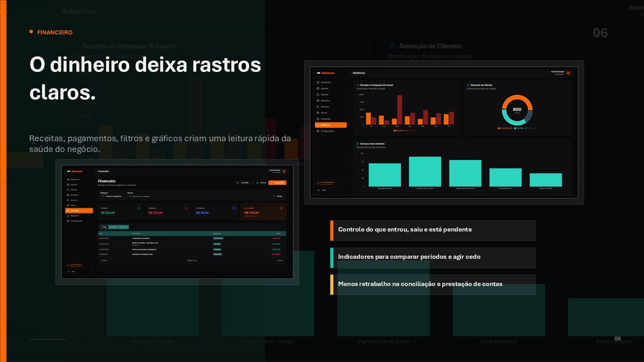The image size is (644, 362).
Task: Select the Todas transactions tab
Action: point(104,227)
